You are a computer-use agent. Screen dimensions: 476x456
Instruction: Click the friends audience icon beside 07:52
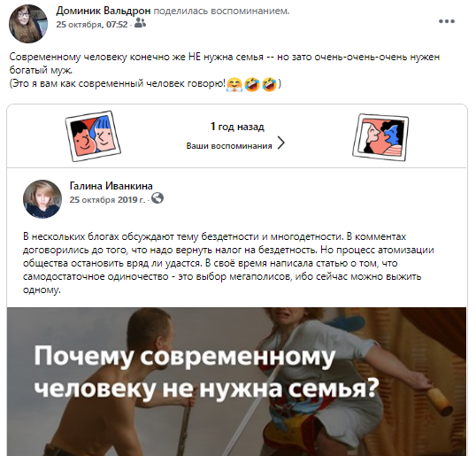pyautogui.click(x=140, y=23)
